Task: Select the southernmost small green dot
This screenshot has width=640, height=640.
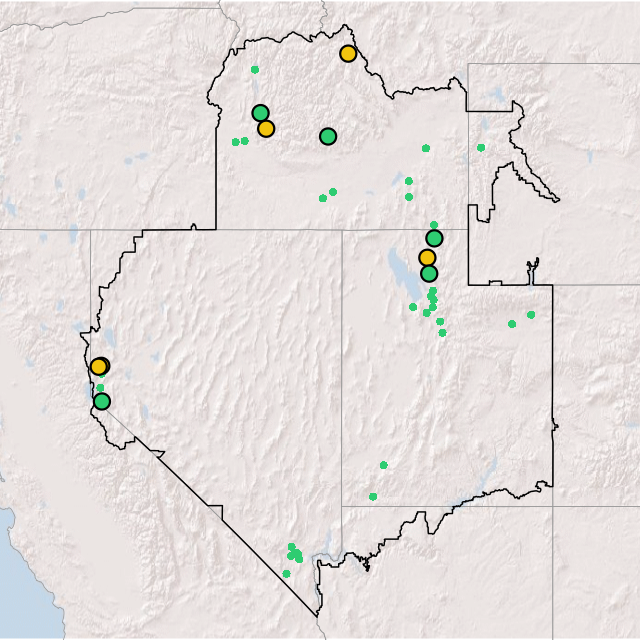Action: [x=287, y=574]
